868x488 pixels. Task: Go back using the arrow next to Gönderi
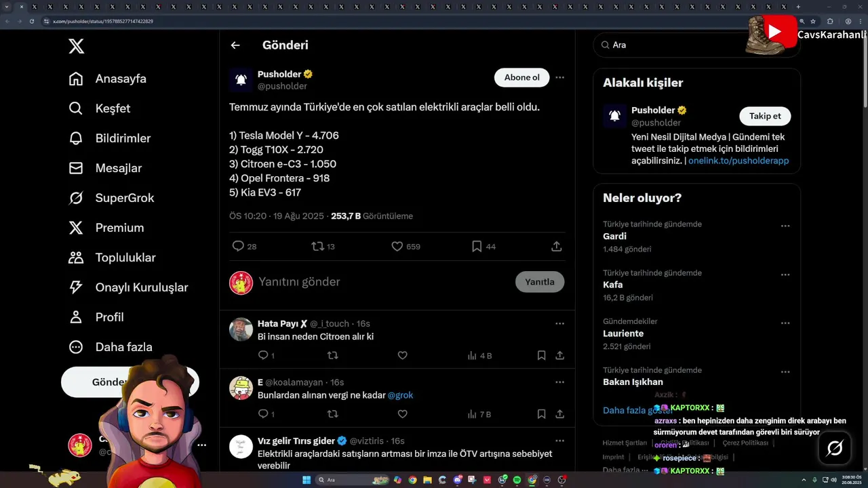235,45
